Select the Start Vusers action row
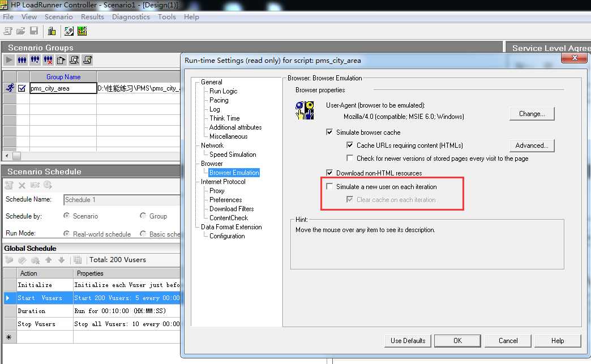This screenshot has height=364, width=591. click(x=92, y=298)
